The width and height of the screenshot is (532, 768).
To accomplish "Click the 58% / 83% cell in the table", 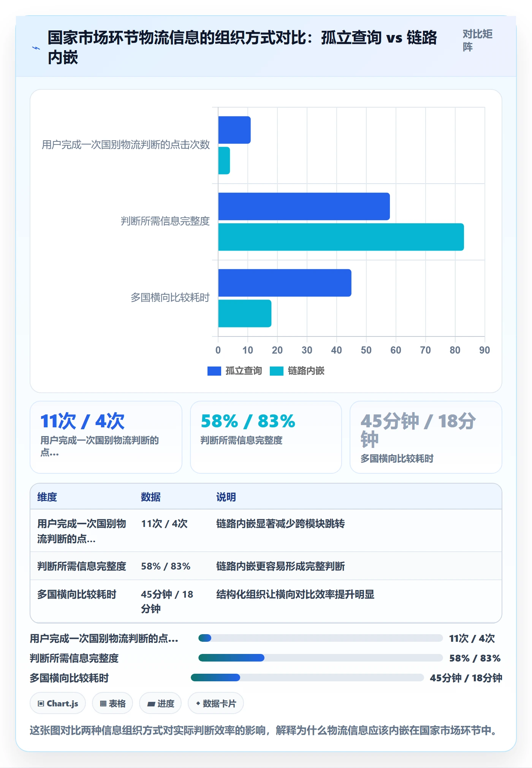I will tap(166, 566).
